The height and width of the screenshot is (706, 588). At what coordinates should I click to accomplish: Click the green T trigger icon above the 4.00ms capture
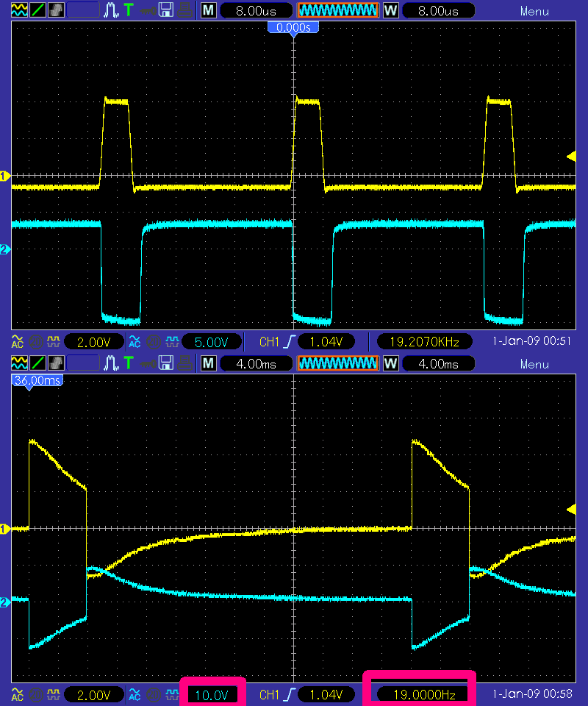pos(129,363)
